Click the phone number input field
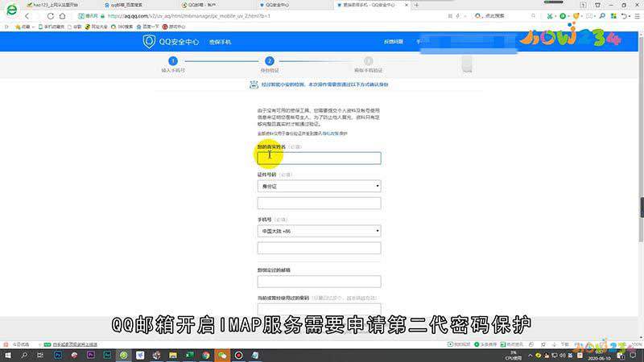The width and height of the screenshot is (644, 362). pos(319,248)
